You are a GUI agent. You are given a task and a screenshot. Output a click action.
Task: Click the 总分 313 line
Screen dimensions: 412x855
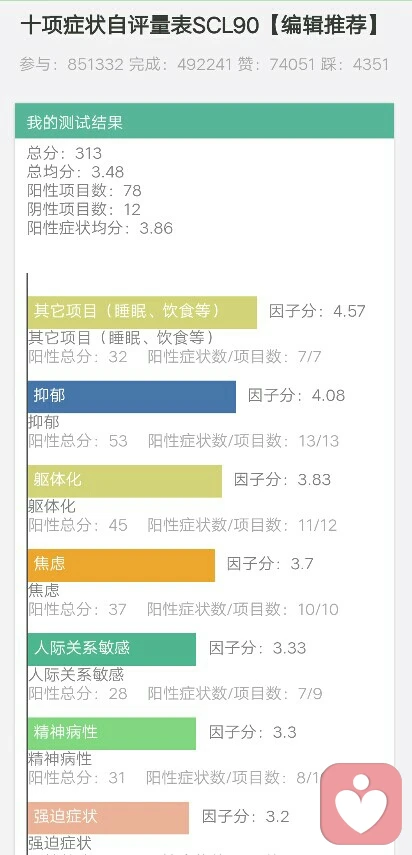pos(64,153)
